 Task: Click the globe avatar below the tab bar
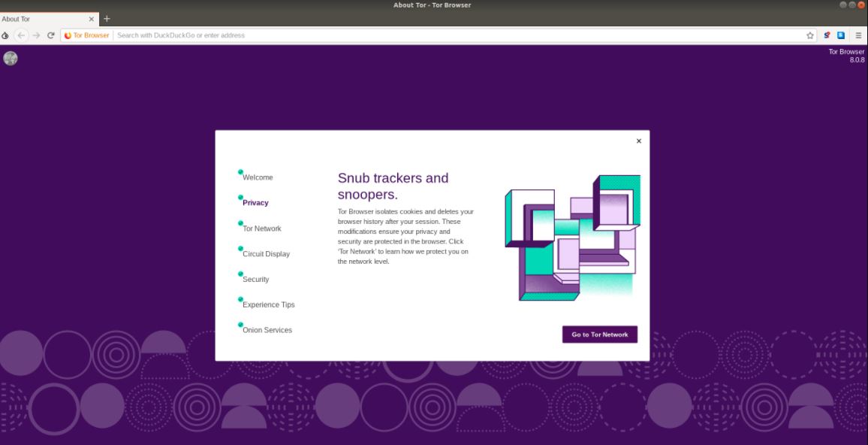(x=10, y=58)
